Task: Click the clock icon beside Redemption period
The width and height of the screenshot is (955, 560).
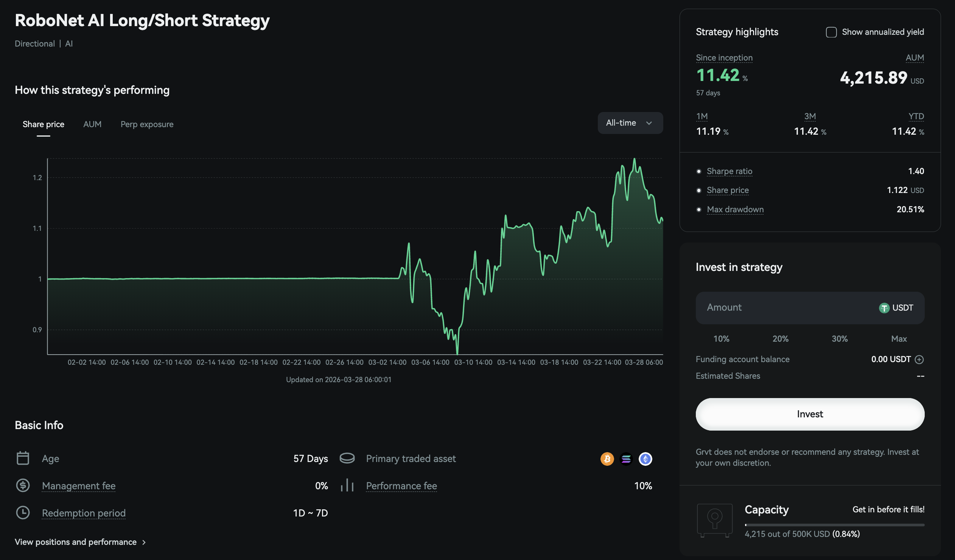Action: click(23, 513)
